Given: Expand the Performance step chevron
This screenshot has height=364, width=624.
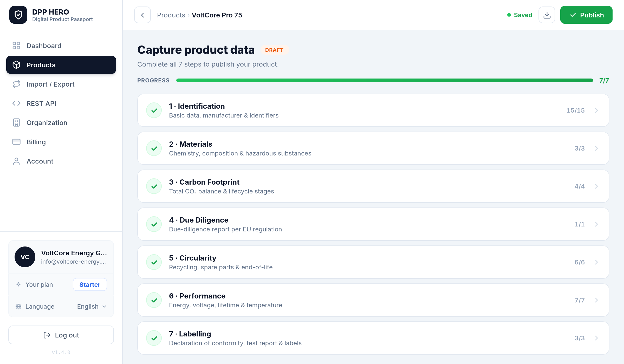Looking at the screenshot, I should coord(596,300).
